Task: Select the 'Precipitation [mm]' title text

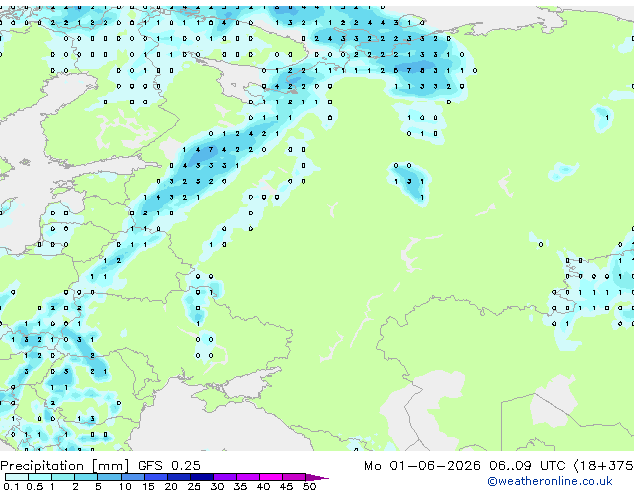Action: coord(65,466)
